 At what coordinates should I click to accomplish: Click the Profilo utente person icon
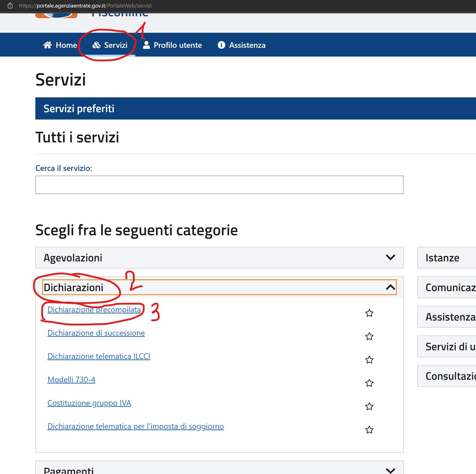pyautogui.click(x=146, y=45)
